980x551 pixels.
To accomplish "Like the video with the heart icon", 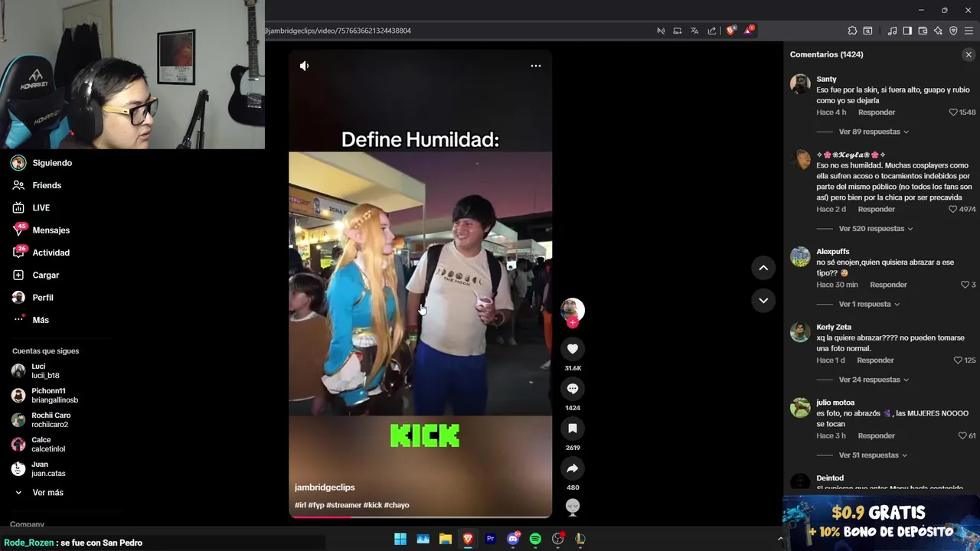I will (573, 349).
